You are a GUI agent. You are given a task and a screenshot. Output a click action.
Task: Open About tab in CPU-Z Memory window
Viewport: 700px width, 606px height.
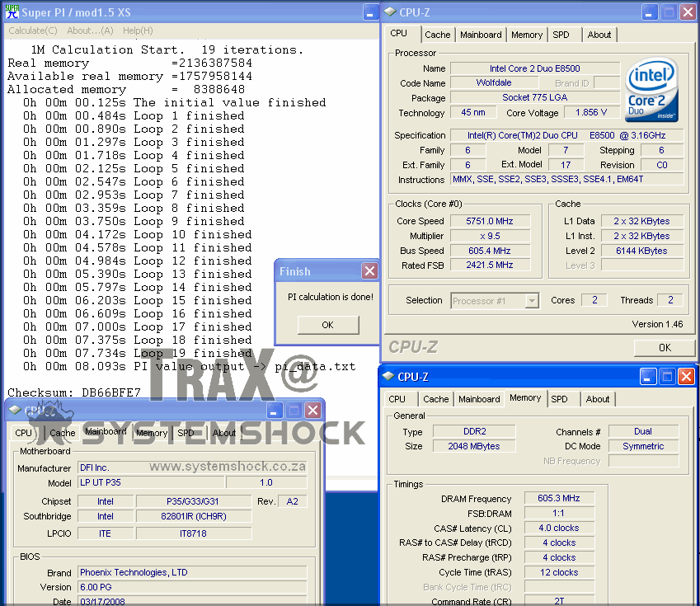pos(597,399)
